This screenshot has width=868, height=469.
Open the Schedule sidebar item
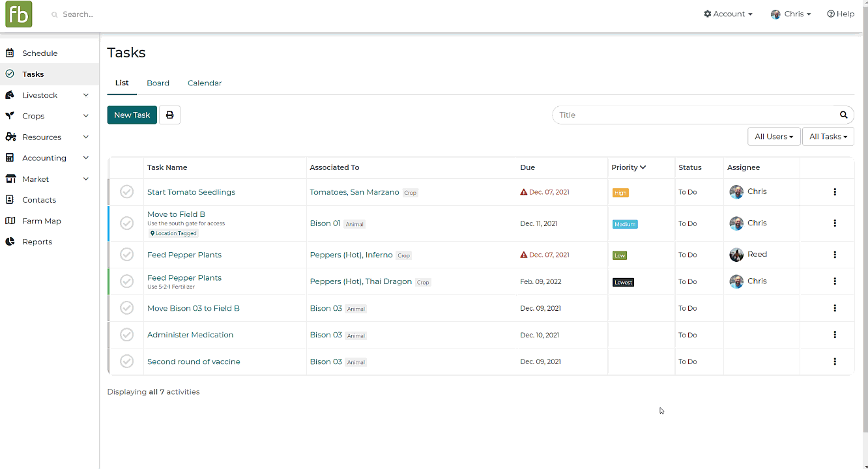(x=40, y=53)
